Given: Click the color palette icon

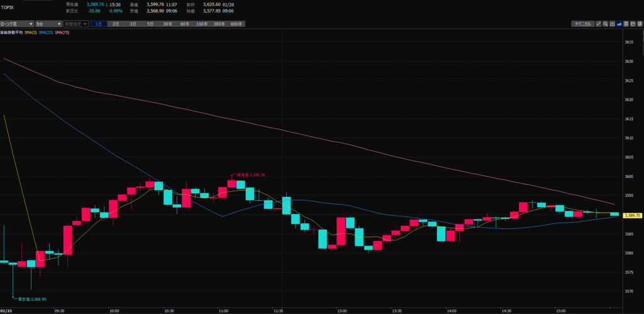Looking at the screenshot, I should click(640, 23).
